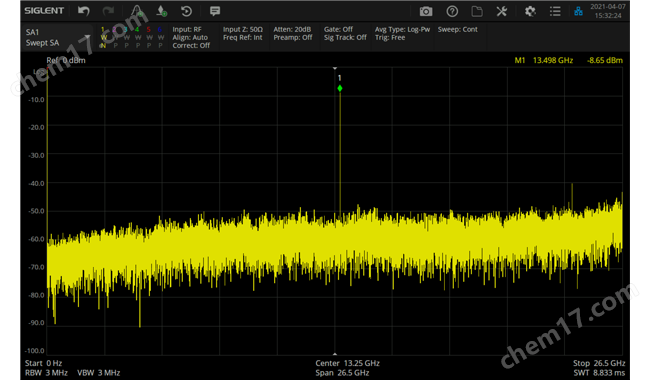The height and width of the screenshot is (380, 650).
Task: Click the preset reset icon
Action: click(x=187, y=11)
